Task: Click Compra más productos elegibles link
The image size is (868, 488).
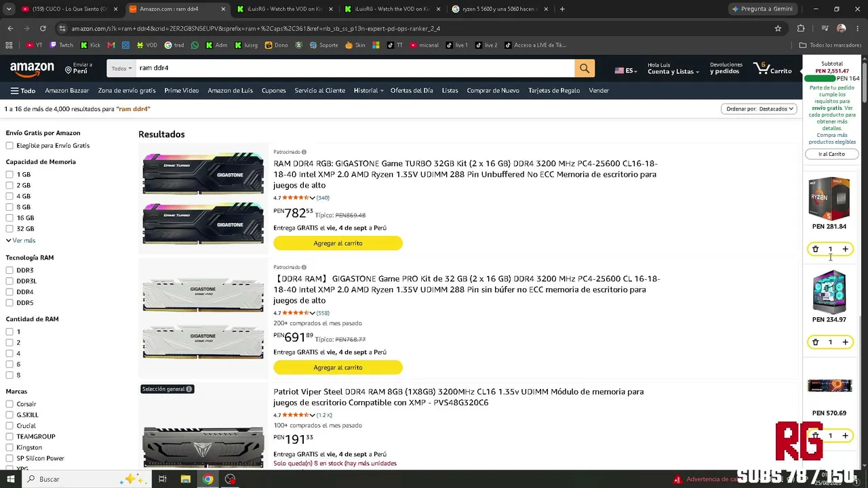Action: click(832, 138)
